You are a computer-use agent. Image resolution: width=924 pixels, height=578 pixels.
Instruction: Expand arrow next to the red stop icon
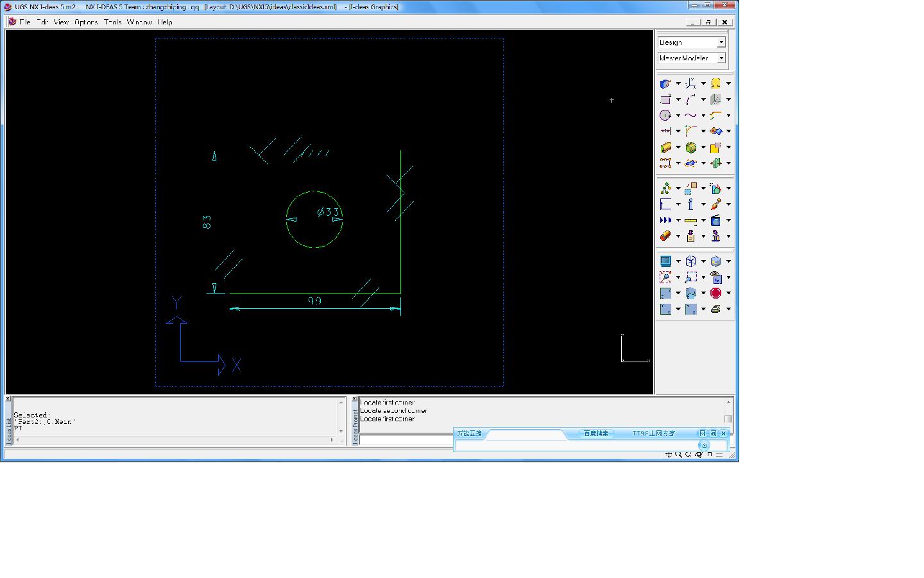pyautogui.click(x=728, y=293)
